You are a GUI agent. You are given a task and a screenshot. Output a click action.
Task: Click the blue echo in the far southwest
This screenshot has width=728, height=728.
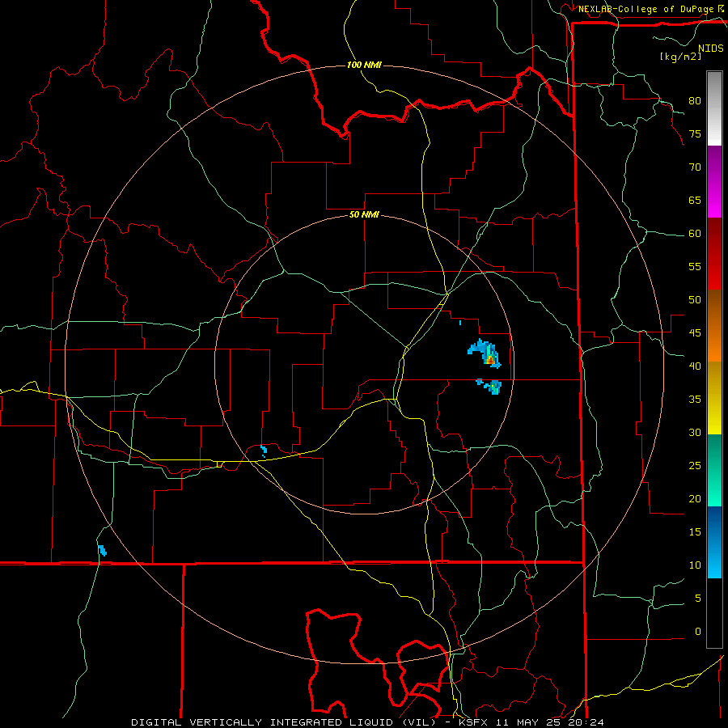tap(102, 550)
